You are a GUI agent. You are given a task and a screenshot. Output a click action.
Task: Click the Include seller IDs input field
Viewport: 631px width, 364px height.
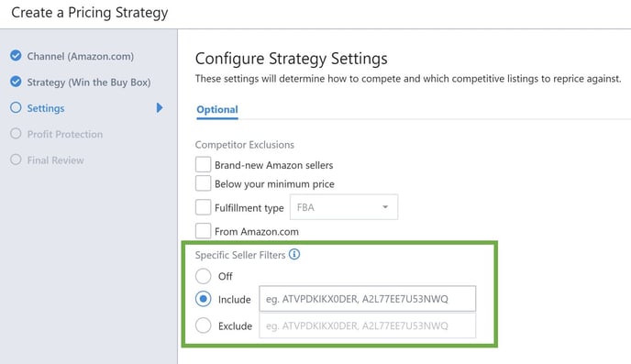368,299
